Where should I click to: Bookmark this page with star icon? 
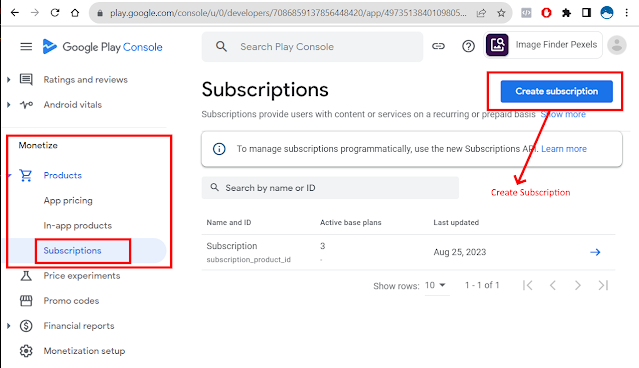pyautogui.click(x=501, y=13)
